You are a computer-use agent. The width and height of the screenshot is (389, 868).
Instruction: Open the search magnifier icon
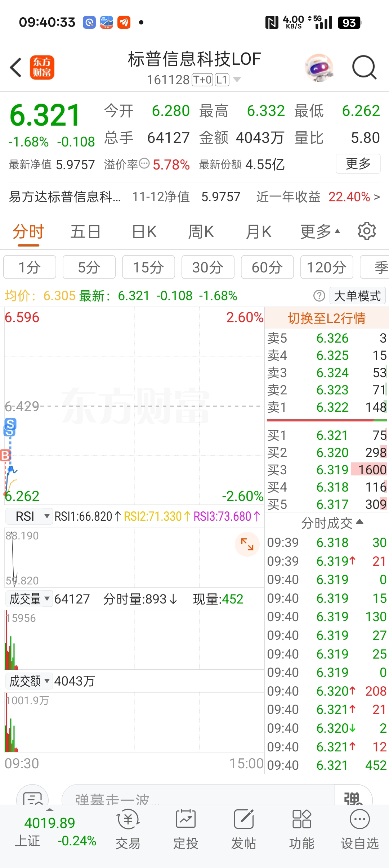coord(364,67)
